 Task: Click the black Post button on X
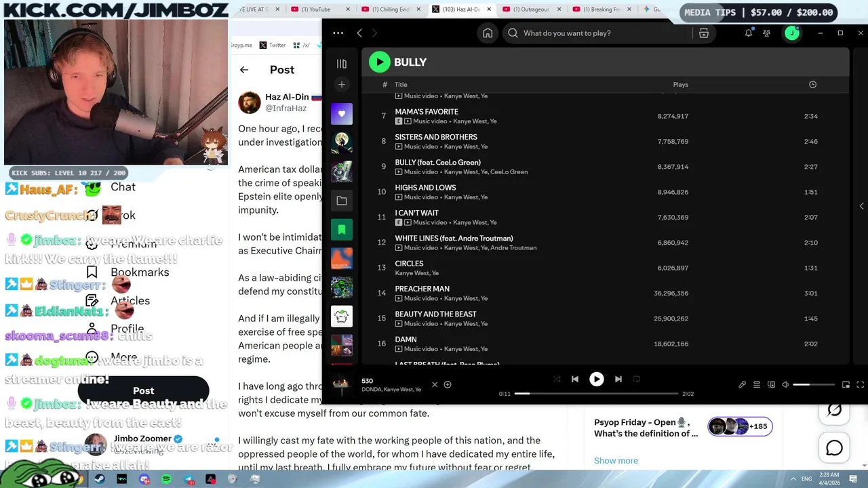[x=143, y=391]
